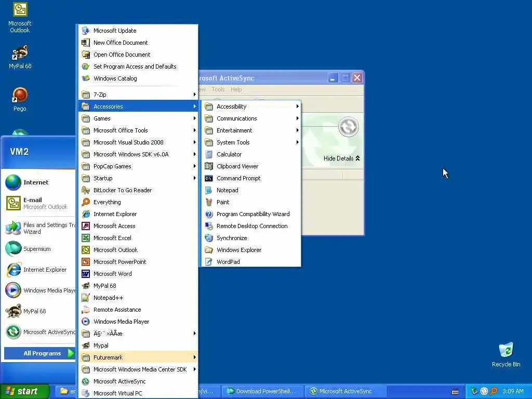Click New Office Document
Image resolution: width=532 pixels, height=399 pixels.
(x=138, y=43)
